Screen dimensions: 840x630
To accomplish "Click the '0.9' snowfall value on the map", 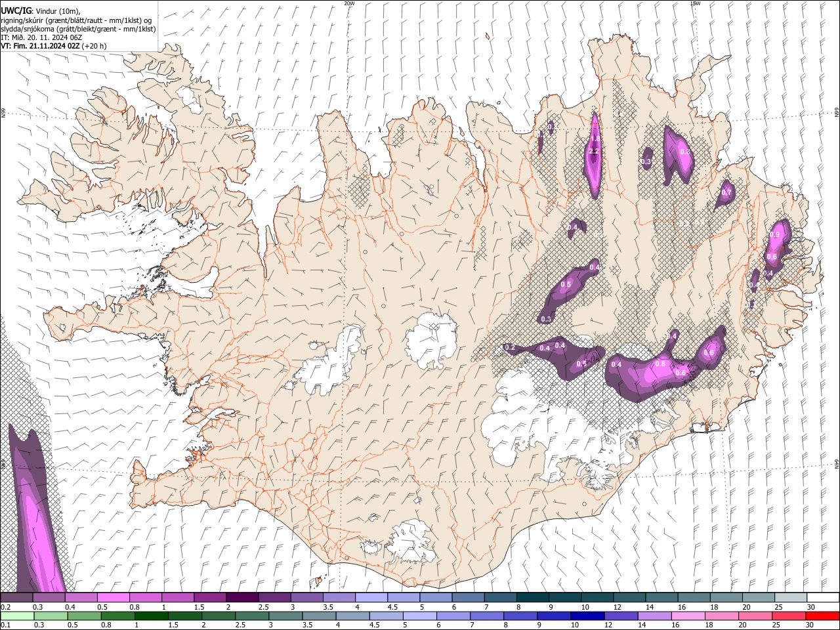I will tap(774, 235).
